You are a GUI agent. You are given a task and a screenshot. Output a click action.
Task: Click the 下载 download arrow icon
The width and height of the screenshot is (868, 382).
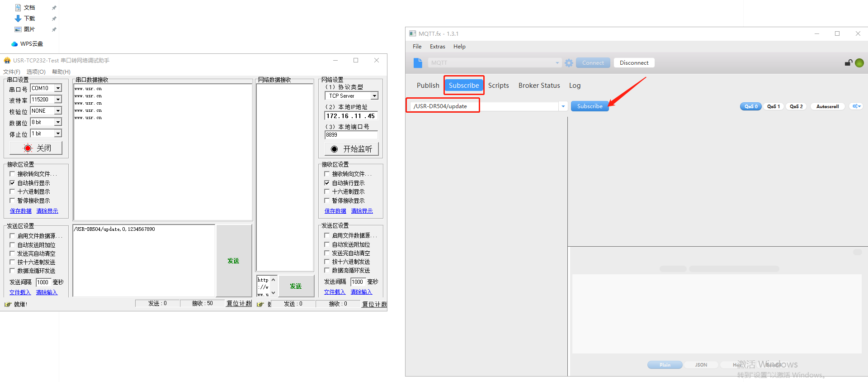[18, 19]
